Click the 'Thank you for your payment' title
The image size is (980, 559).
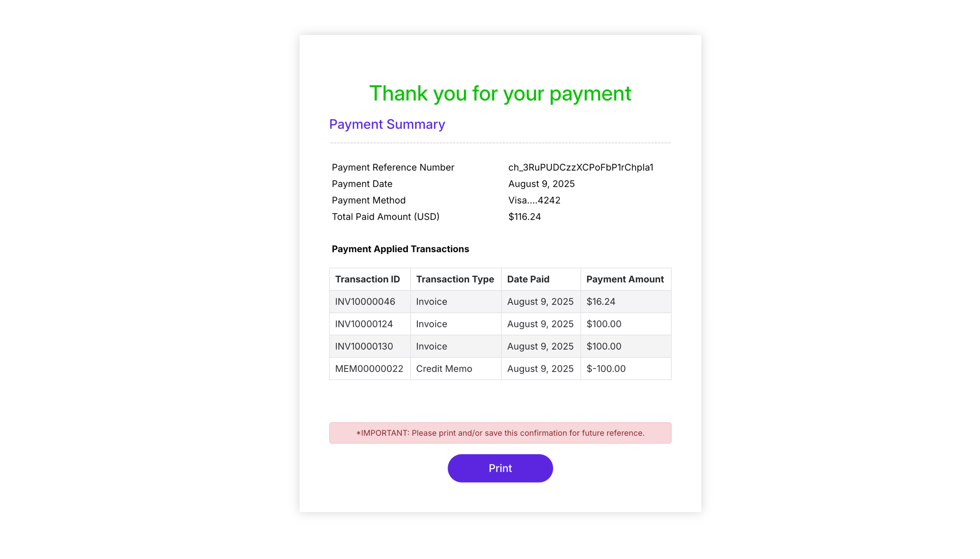click(x=500, y=93)
